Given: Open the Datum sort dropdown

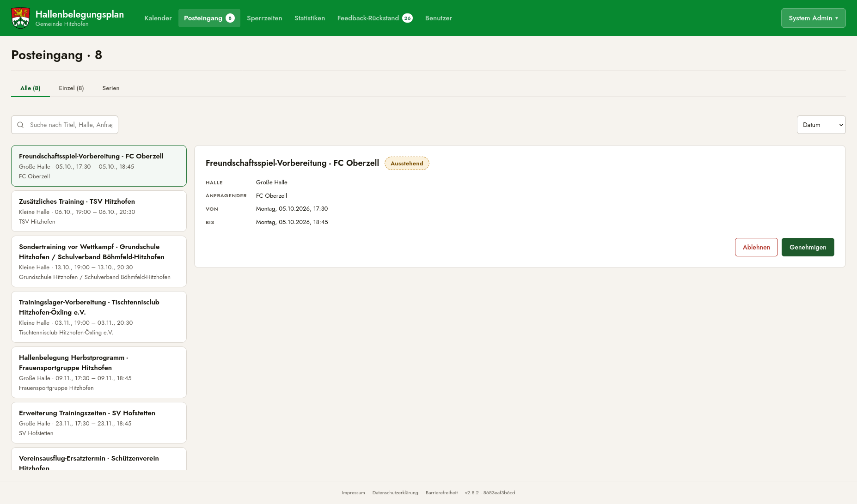Looking at the screenshot, I should coord(821,125).
